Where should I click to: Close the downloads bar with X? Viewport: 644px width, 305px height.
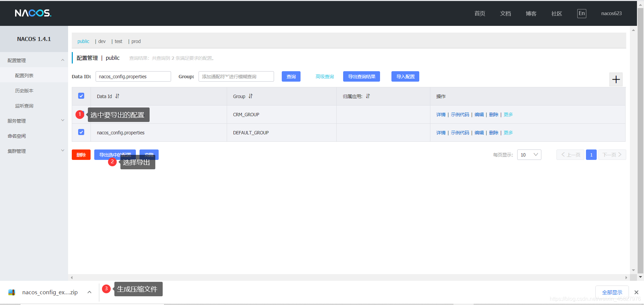click(636, 292)
